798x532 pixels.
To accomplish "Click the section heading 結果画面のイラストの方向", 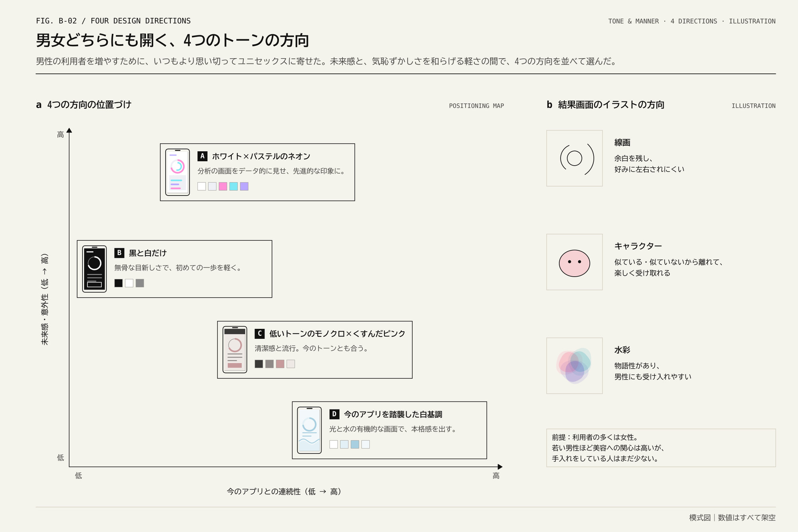I will click(x=611, y=105).
